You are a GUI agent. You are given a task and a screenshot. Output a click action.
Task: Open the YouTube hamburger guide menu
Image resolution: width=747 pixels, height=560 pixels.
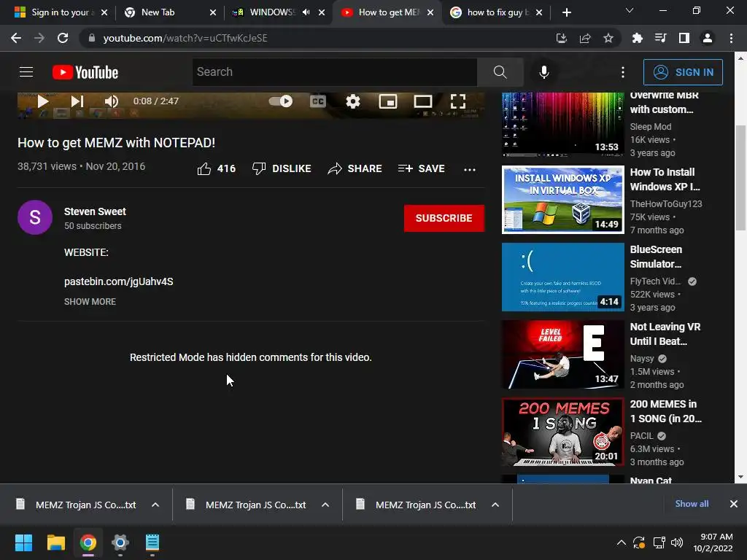pyautogui.click(x=26, y=72)
